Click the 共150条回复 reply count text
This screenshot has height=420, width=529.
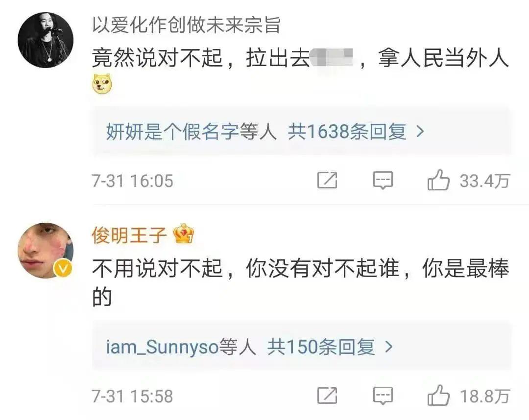(321, 348)
